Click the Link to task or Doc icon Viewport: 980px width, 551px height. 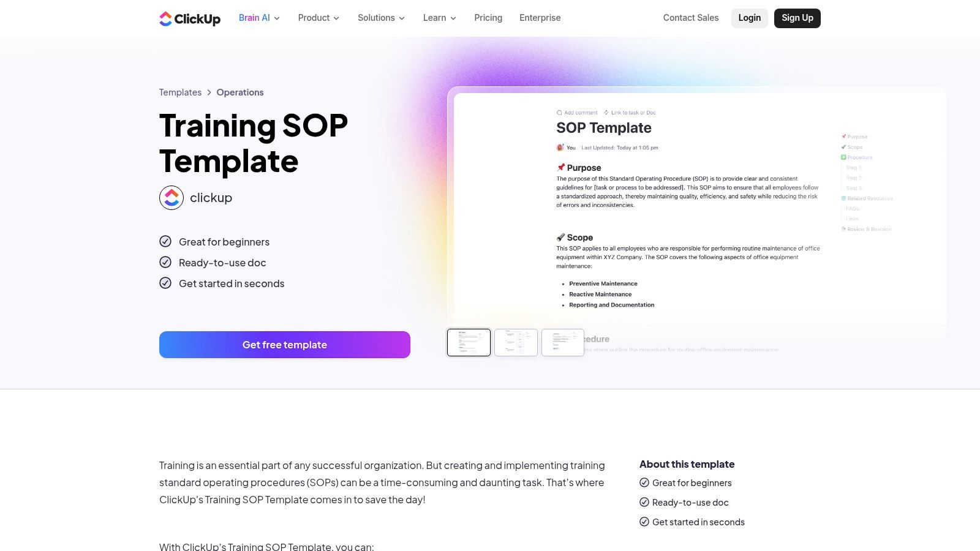pyautogui.click(x=606, y=113)
